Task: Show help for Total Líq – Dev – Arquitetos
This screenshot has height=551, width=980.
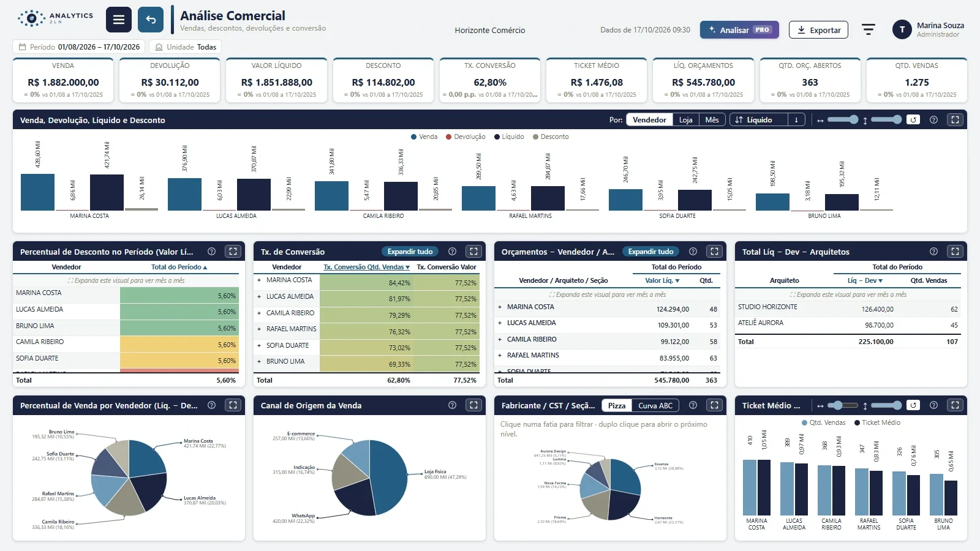Action: coord(933,252)
